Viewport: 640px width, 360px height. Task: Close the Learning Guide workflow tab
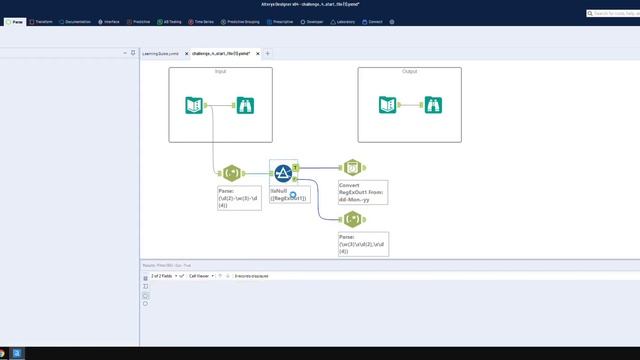pos(187,53)
